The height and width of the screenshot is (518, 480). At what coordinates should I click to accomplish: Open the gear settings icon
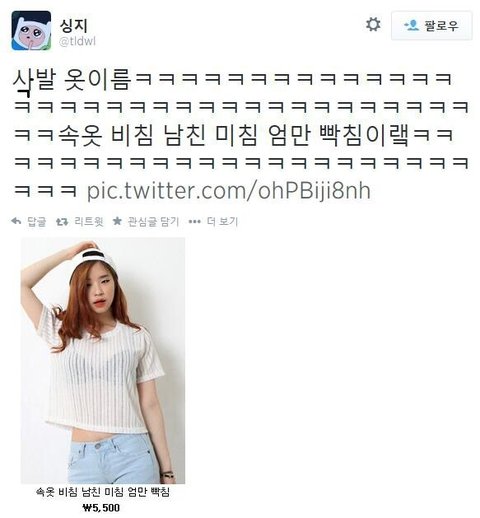(373, 25)
